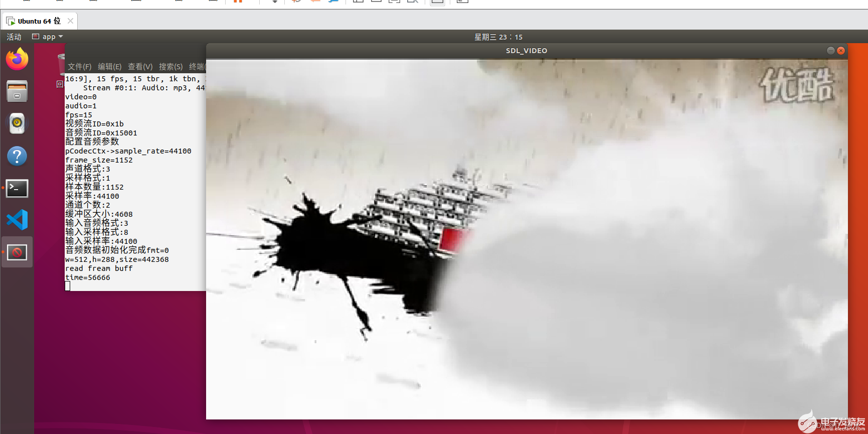Click the '输入采样格式:8' line
Image resolution: width=868 pixels, height=434 pixels.
(97, 232)
